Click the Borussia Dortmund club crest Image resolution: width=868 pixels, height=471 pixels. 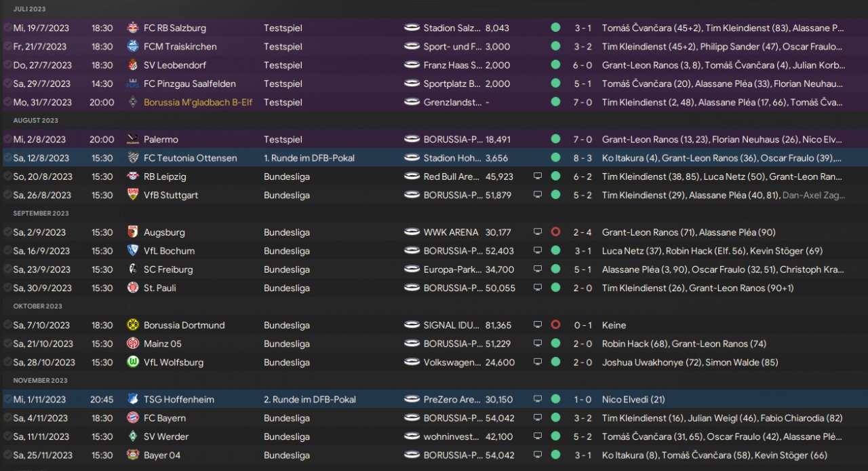133,325
